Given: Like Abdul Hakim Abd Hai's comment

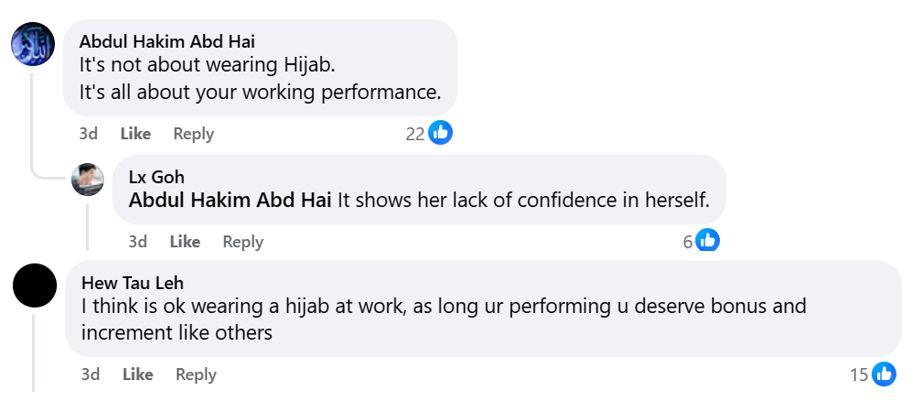Looking at the screenshot, I should click(x=135, y=133).
